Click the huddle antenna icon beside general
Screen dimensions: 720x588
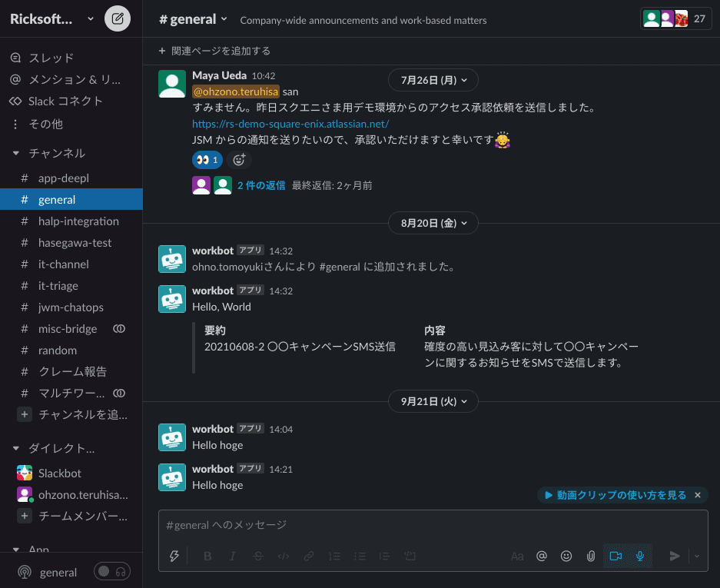click(25, 572)
